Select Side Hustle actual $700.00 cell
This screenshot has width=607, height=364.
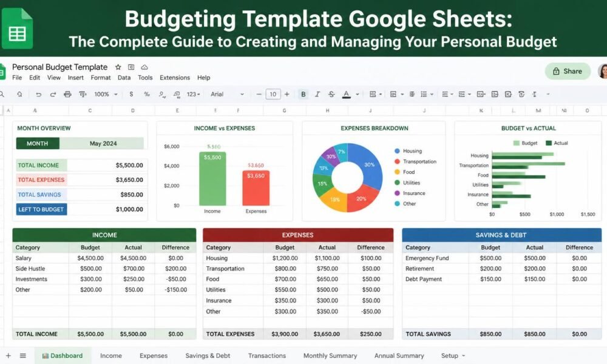pyautogui.click(x=134, y=269)
